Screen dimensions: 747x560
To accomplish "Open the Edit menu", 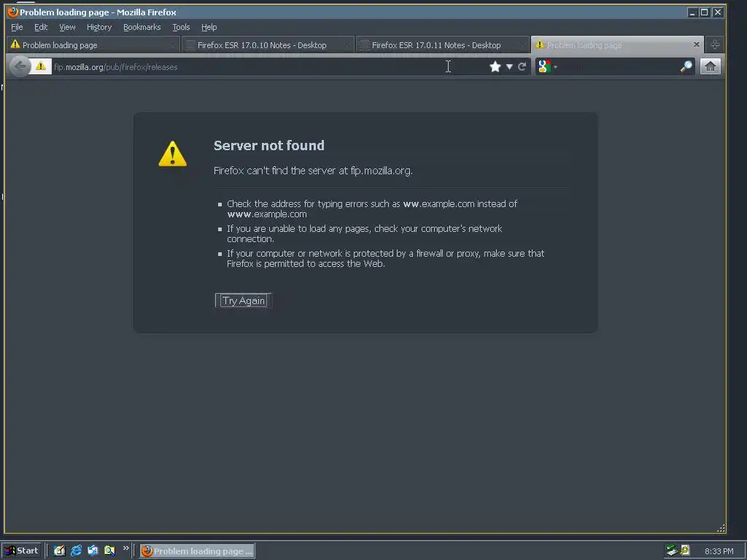I will (x=41, y=27).
